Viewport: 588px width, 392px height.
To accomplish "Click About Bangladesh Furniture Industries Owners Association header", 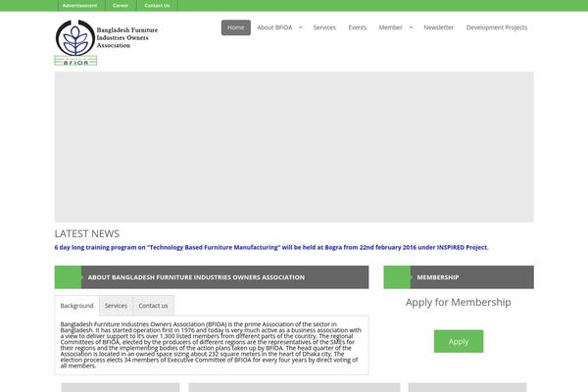I will click(x=212, y=277).
